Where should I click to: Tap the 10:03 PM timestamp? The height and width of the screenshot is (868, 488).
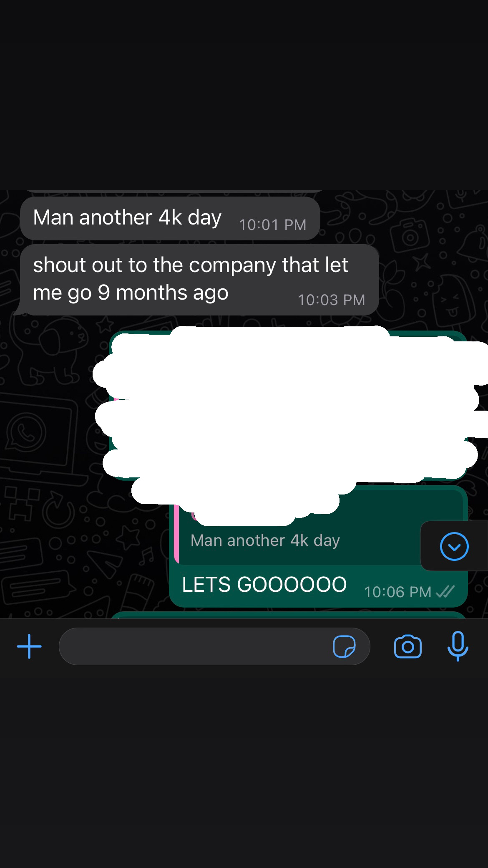tap(332, 300)
